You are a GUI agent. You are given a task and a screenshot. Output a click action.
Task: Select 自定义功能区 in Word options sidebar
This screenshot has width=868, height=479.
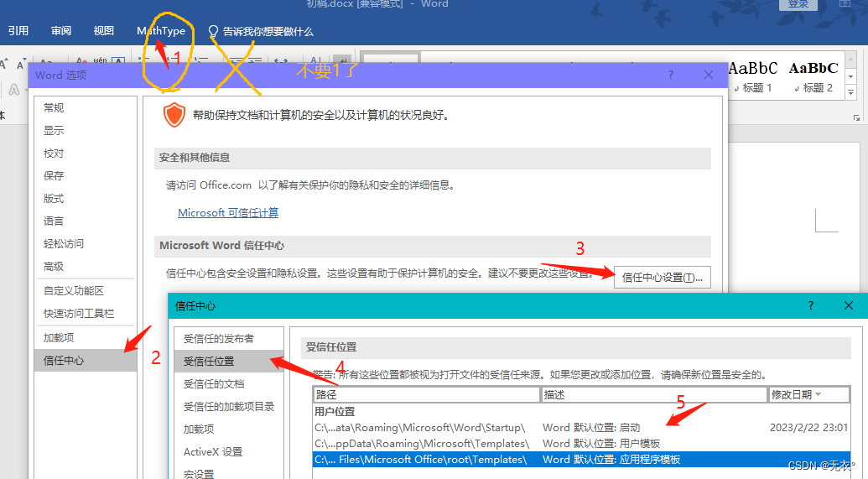pos(86,291)
